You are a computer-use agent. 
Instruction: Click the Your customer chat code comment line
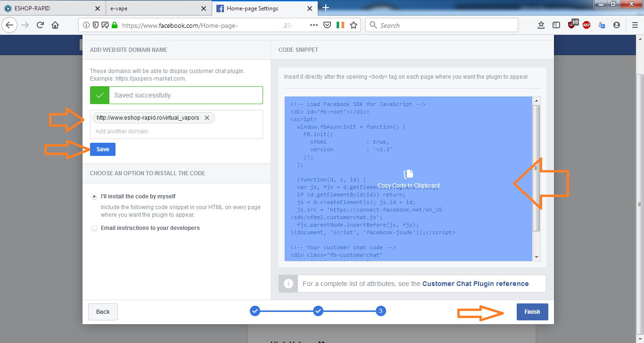point(343,247)
